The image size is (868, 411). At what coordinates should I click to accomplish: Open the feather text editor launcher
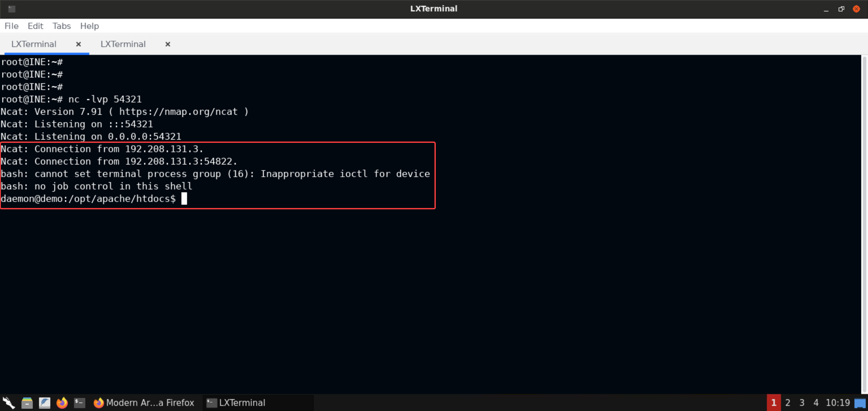click(x=44, y=402)
